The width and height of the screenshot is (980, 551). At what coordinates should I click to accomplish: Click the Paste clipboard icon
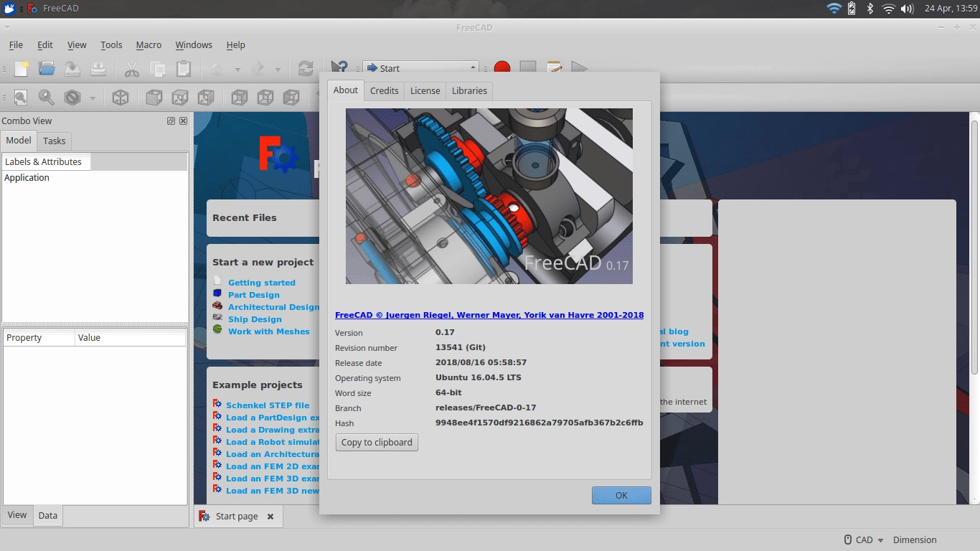[184, 69]
